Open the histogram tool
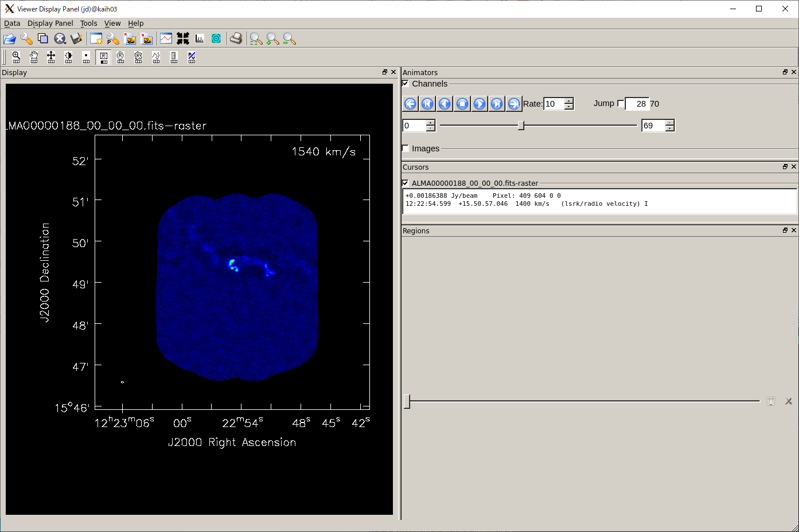The image size is (799, 532). [x=200, y=38]
